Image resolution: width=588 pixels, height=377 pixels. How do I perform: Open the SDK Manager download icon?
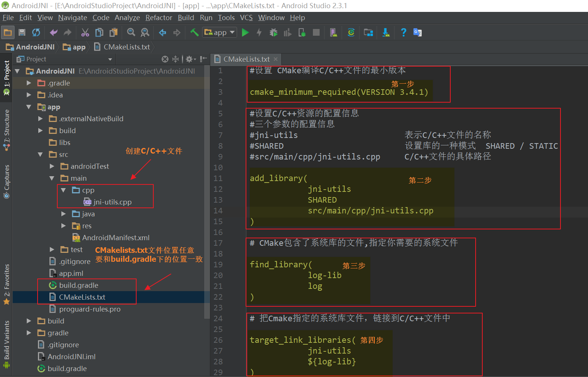(386, 33)
